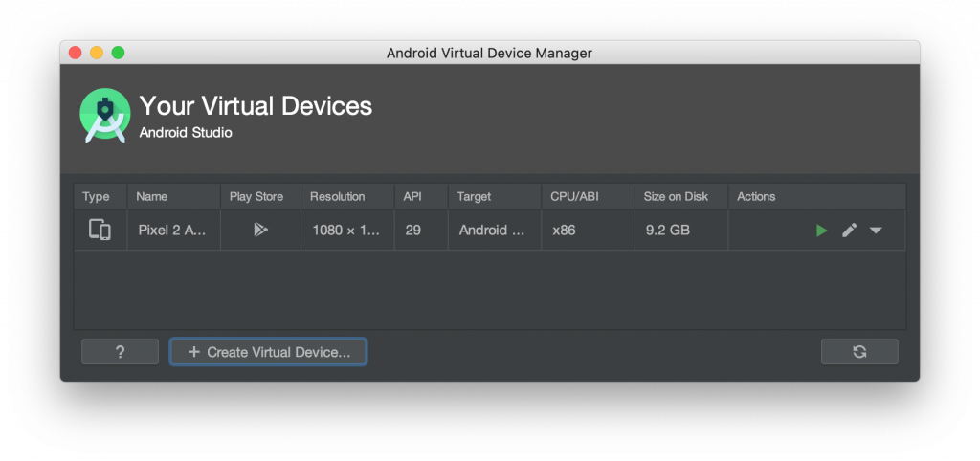
Task: Click the Android Studio logo icon
Action: point(103,117)
